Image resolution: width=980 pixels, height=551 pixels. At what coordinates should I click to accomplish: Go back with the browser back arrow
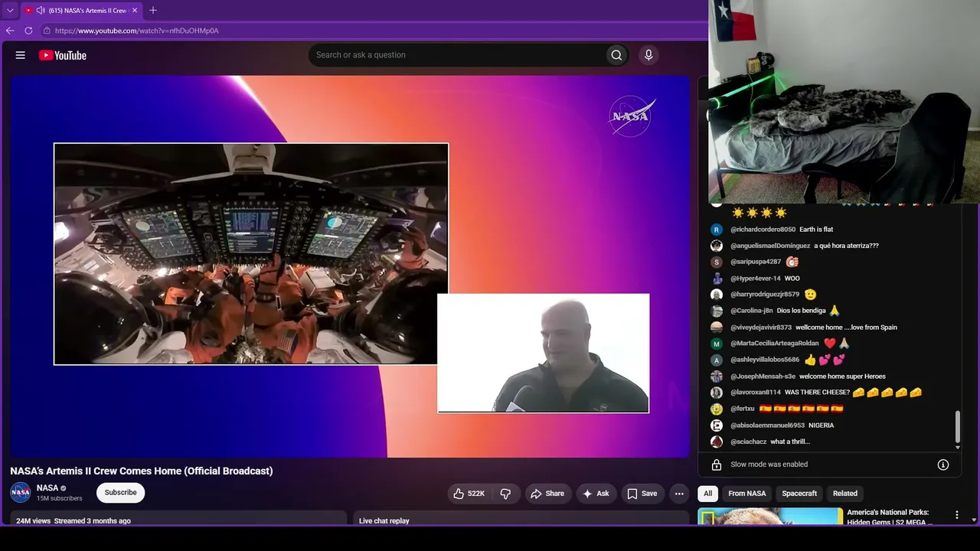pyautogui.click(x=10, y=31)
